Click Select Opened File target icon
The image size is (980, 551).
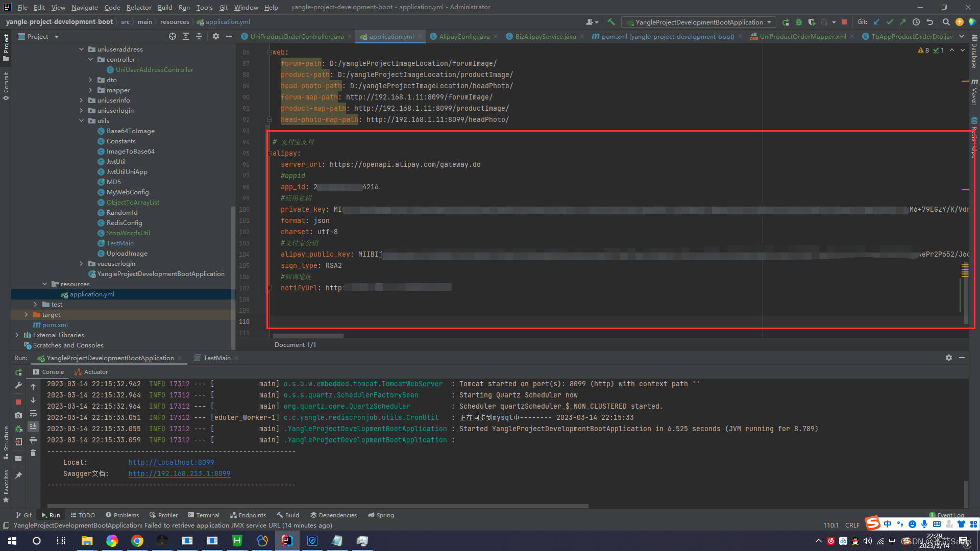tap(173, 36)
